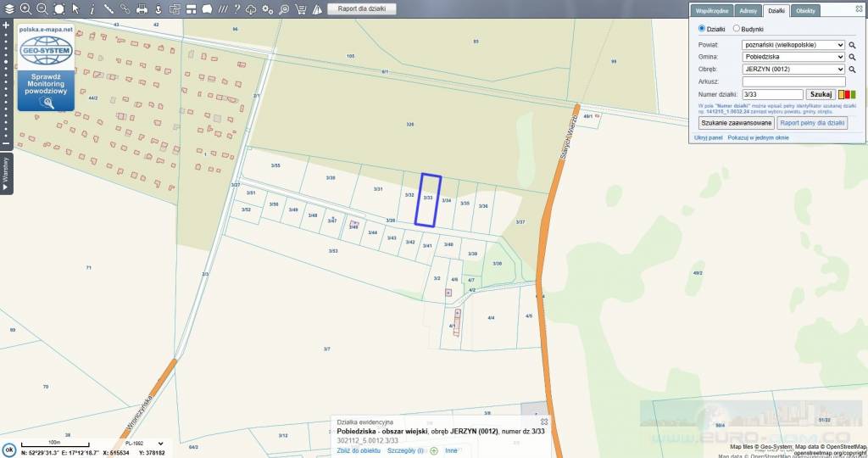Click the red highlight color swatch
The image size is (868, 458).
847,95
